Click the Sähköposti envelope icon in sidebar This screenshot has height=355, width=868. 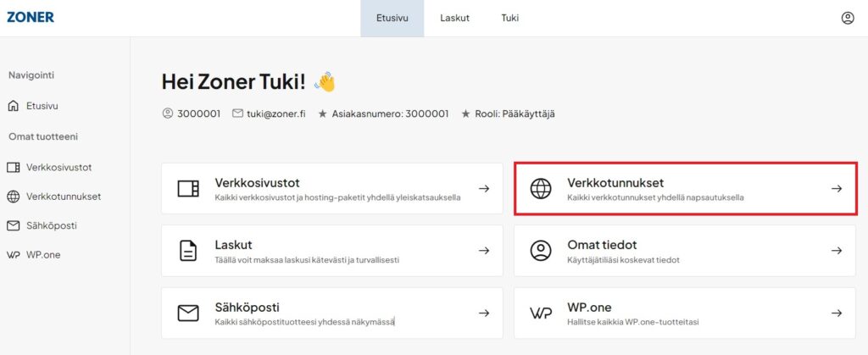pos(13,225)
